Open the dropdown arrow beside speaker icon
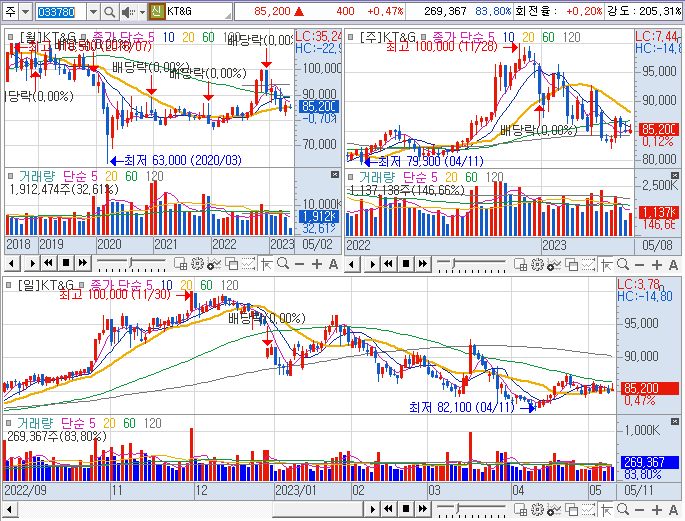Screen dimensions: 685x521 tap(142, 12)
